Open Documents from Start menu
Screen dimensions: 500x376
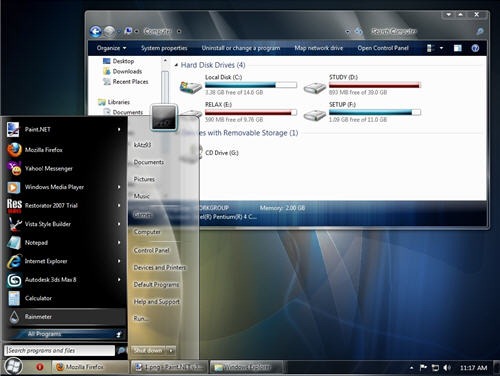click(x=149, y=162)
